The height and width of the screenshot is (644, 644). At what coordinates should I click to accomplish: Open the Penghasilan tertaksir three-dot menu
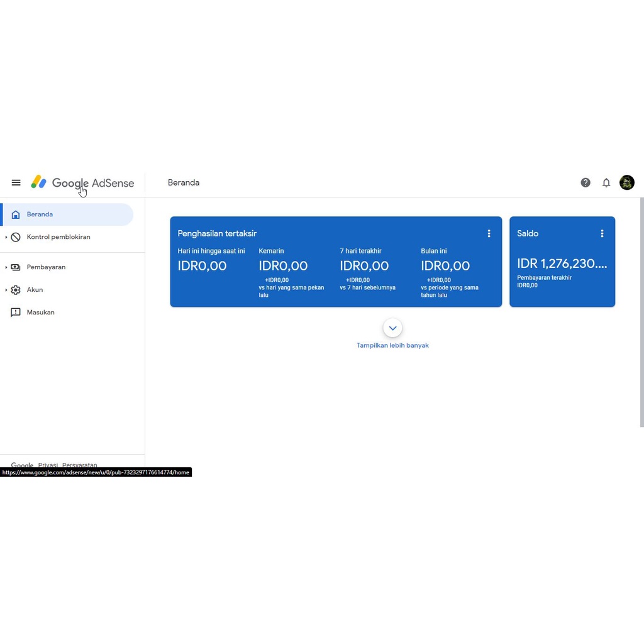coord(489,233)
